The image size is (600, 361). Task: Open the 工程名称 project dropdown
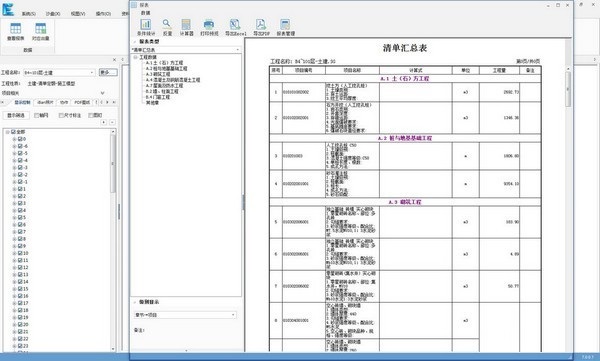click(x=59, y=72)
